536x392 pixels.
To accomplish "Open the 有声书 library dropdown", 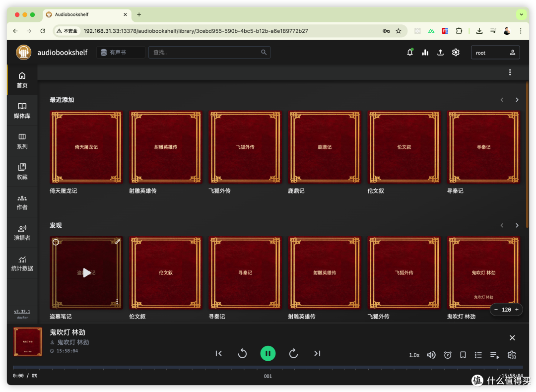I will tap(121, 53).
